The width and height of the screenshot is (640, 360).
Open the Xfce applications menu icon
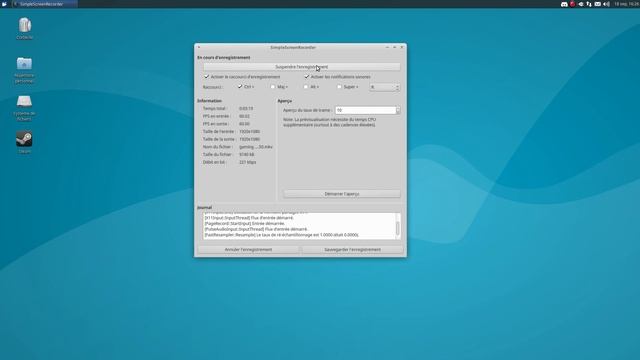click(x=4, y=4)
